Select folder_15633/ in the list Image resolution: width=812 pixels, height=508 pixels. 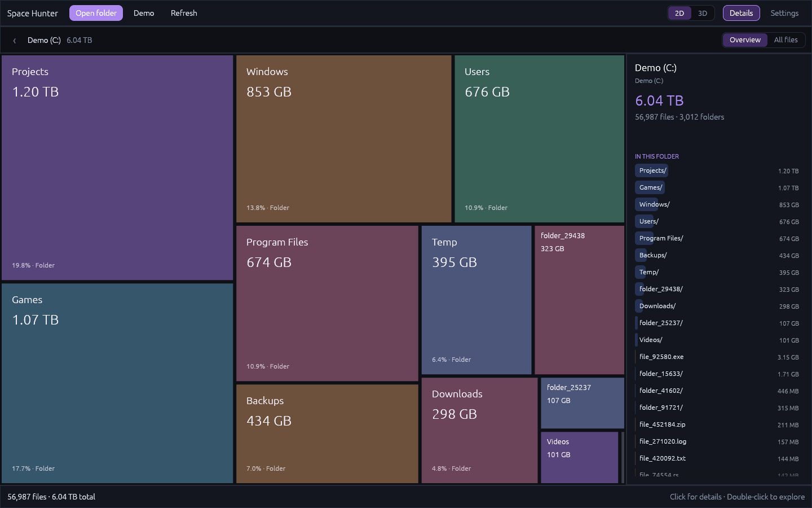717,374
